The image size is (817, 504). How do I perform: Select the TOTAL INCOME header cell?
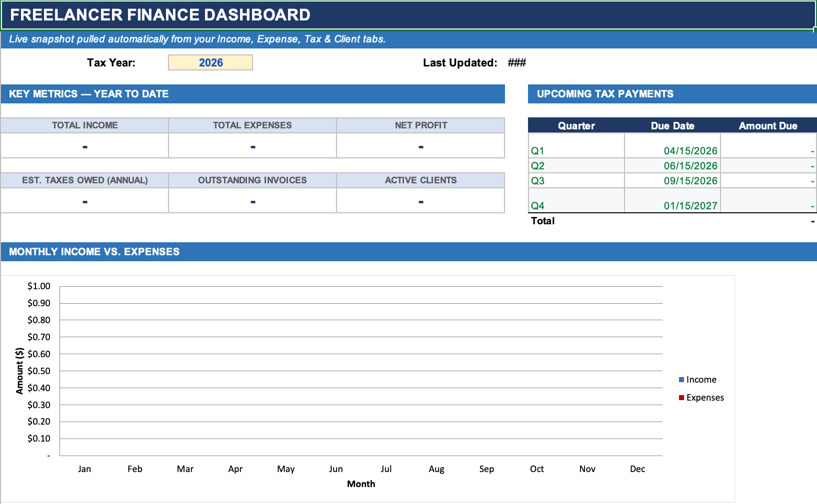[84, 125]
